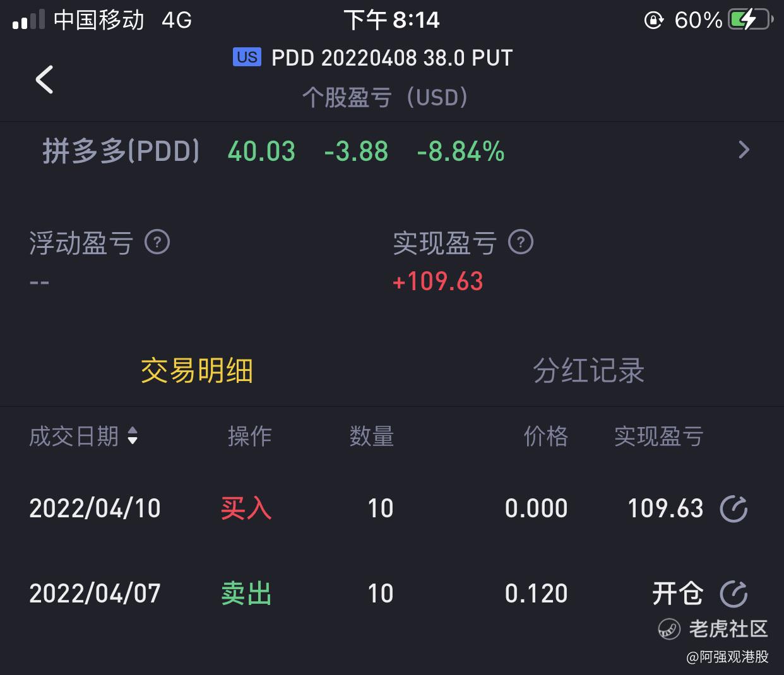Tap the US market badge
Screen dimensions: 784x675
pyautogui.click(x=247, y=57)
